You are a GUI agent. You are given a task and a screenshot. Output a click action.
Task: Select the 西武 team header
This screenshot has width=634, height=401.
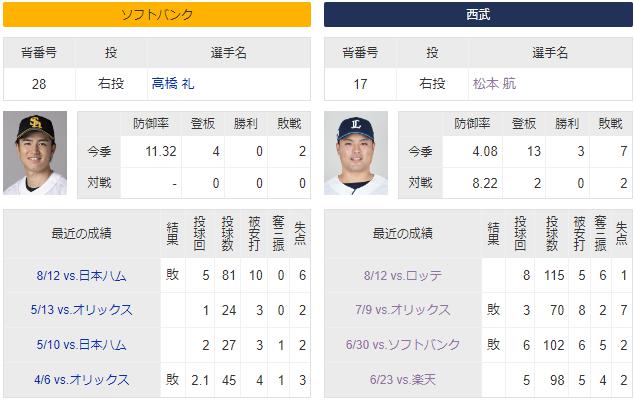[x=478, y=15]
